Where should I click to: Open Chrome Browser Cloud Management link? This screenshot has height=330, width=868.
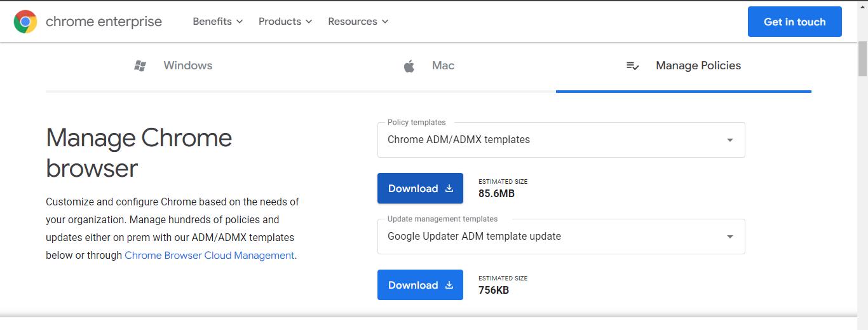coord(210,255)
